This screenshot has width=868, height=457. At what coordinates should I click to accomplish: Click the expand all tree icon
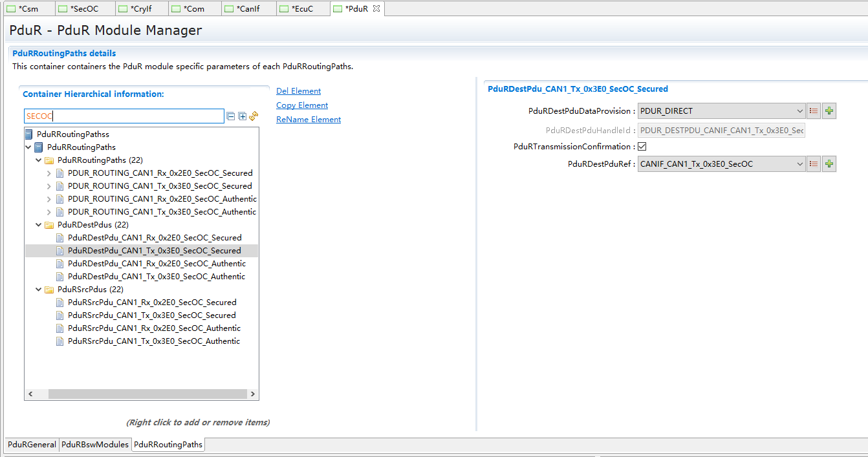pyautogui.click(x=242, y=116)
